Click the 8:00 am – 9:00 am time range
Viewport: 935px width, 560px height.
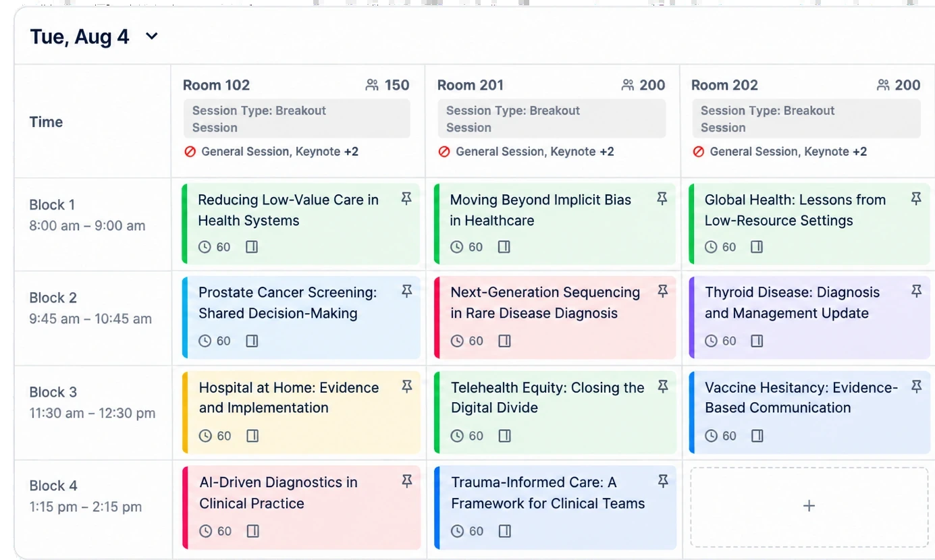[87, 226]
